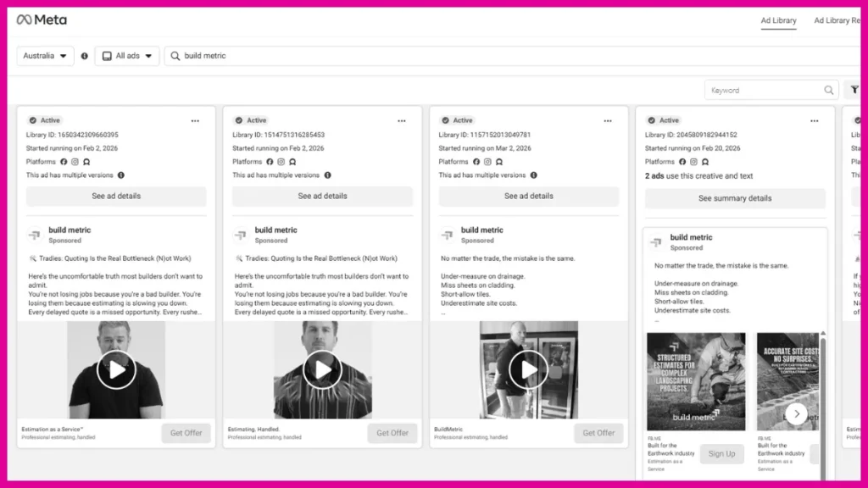Click 'Started running on Mar 2, 2026' text

coord(484,148)
